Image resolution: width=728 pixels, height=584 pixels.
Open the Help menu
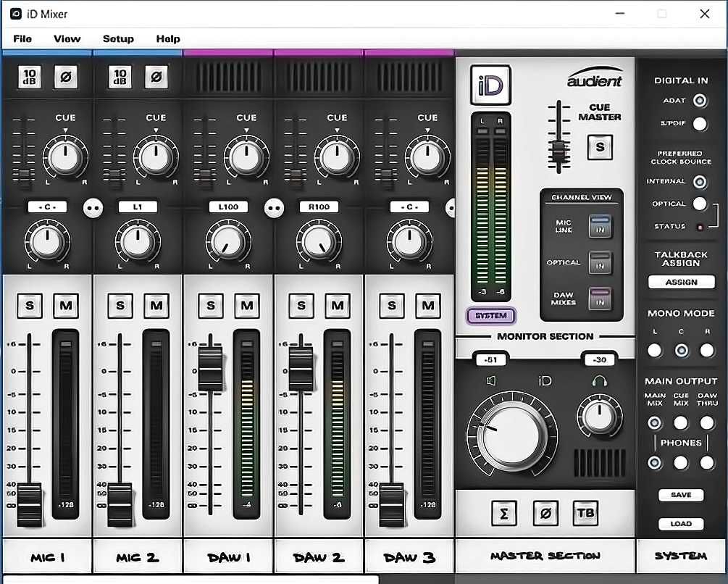pos(168,38)
